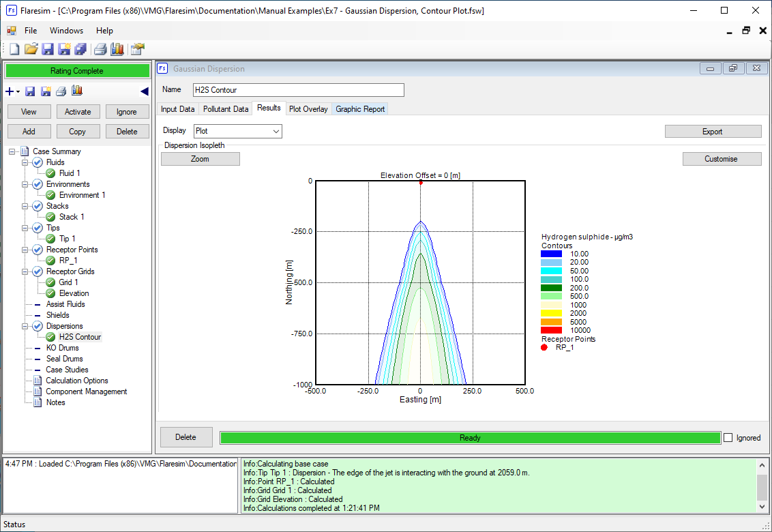Image resolution: width=772 pixels, height=532 pixels.
Task: Click the Name field containing H2S Contour
Action: coord(298,89)
